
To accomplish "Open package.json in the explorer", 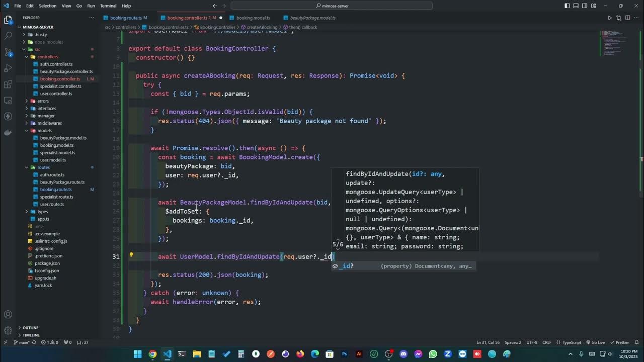I will 47,263.
